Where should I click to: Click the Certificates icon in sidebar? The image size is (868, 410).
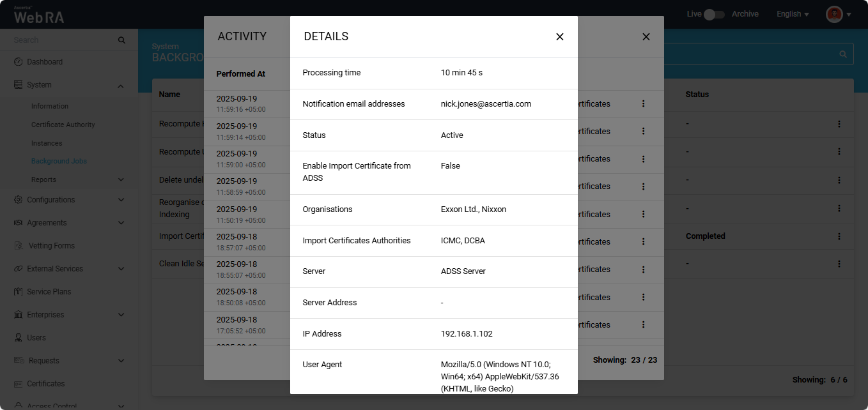[x=18, y=384]
